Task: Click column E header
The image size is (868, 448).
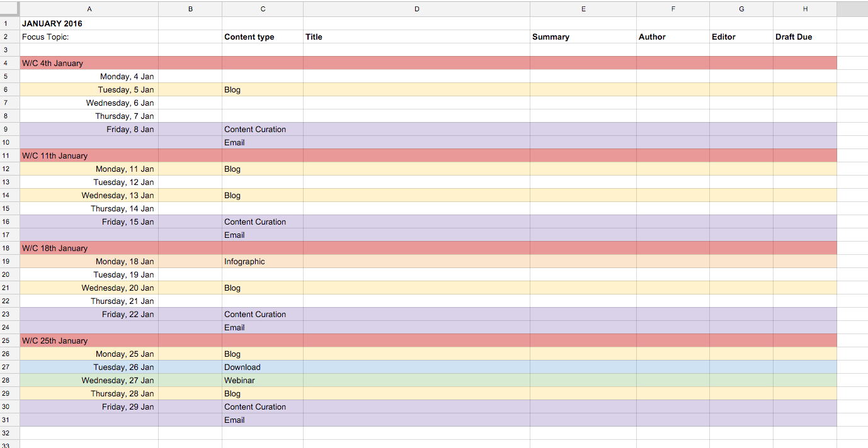Action: 583,9
